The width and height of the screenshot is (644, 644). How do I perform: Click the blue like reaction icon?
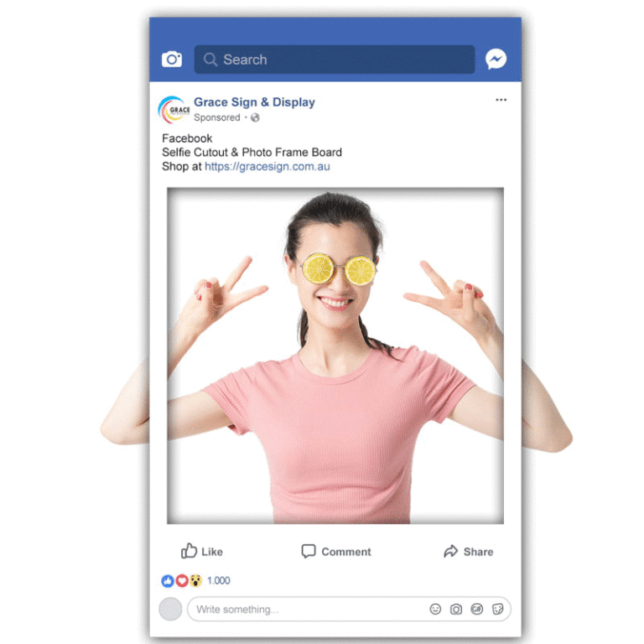click(x=167, y=581)
